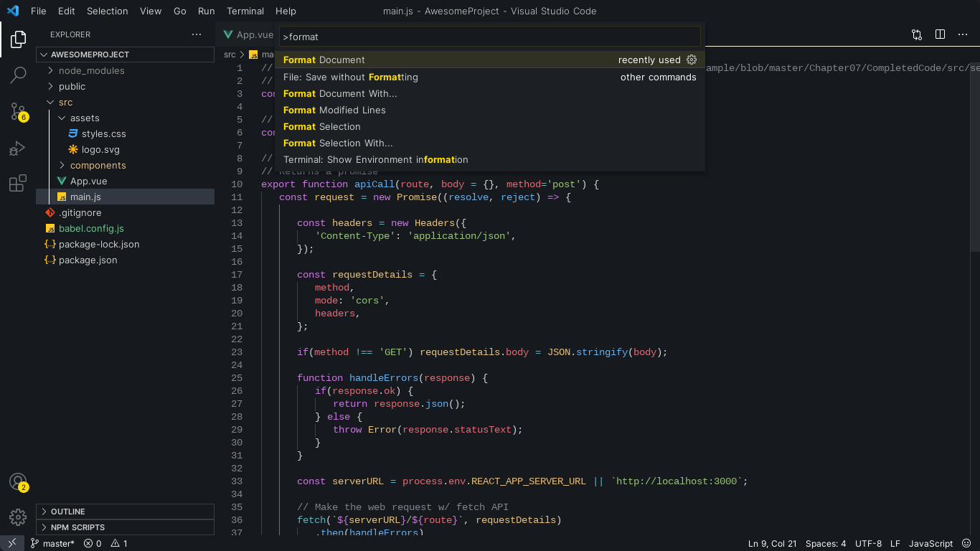Collapse the src folder
Screen dimensions: 980x551
65,102
